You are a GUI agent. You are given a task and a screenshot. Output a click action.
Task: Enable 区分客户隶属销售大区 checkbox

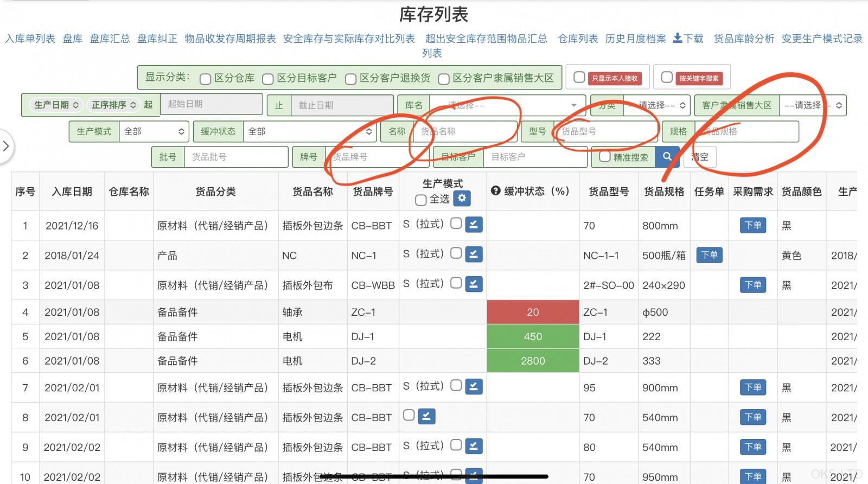coord(444,79)
